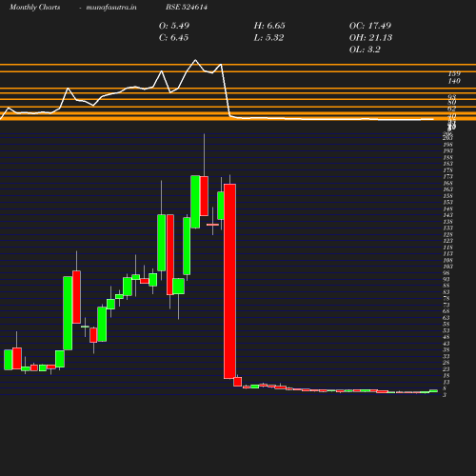Click the '3' label at the axis bottom
The width and height of the screenshot is (476, 476).
coord(445,395)
